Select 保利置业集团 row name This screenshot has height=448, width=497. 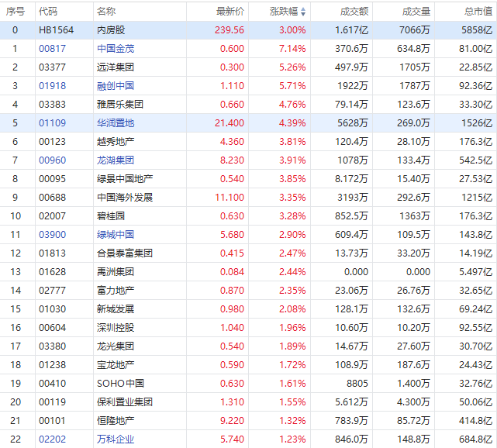125,402
